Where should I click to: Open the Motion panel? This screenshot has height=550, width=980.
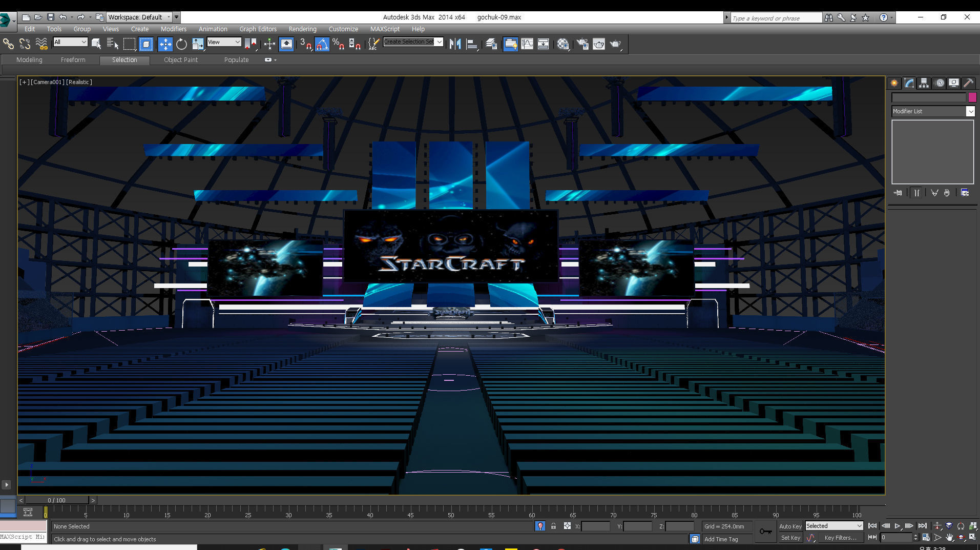pos(939,83)
